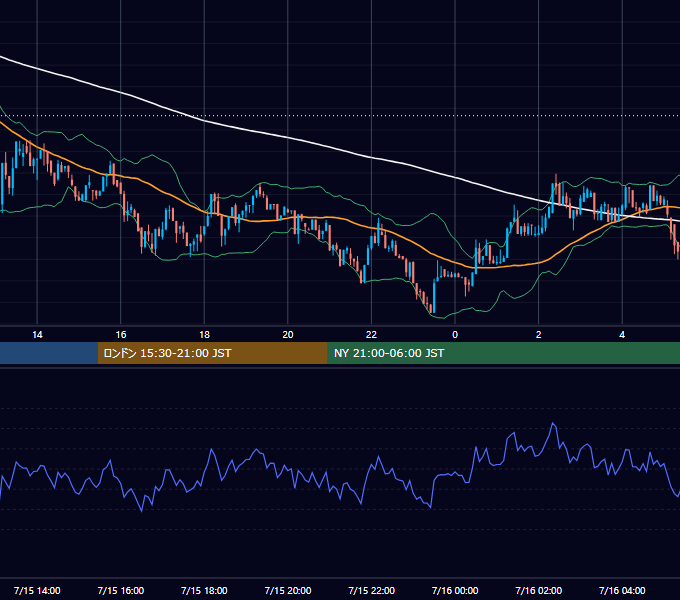Click the 18 hour axis label
Screen dimensions: 680x600
tap(204, 335)
